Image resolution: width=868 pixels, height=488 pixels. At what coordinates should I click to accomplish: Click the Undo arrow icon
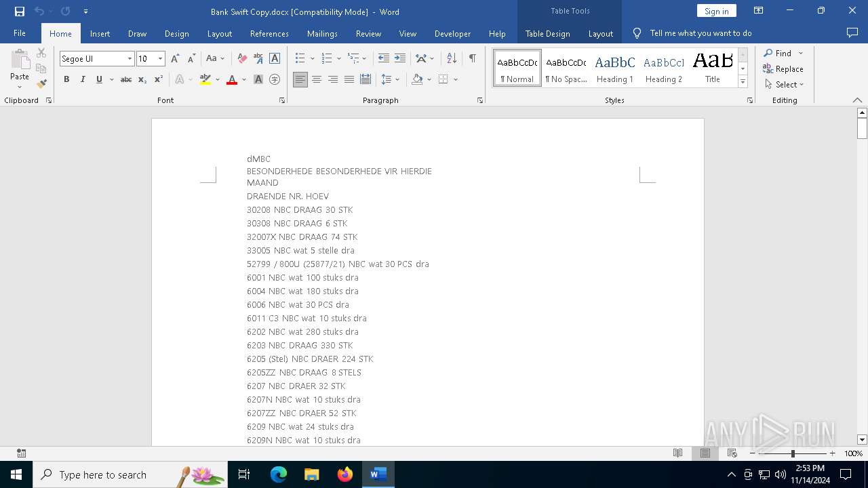pyautogui.click(x=39, y=12)
